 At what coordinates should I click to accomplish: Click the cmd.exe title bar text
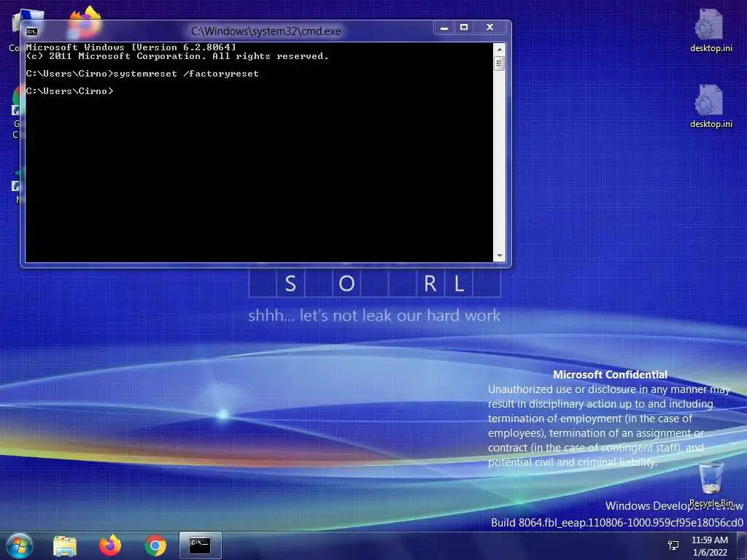click(x=266, y=31)
